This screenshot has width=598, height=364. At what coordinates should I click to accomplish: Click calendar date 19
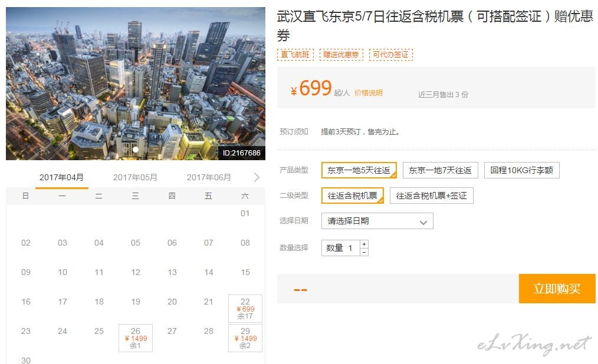pyautogui.click(x=136, y=302)
